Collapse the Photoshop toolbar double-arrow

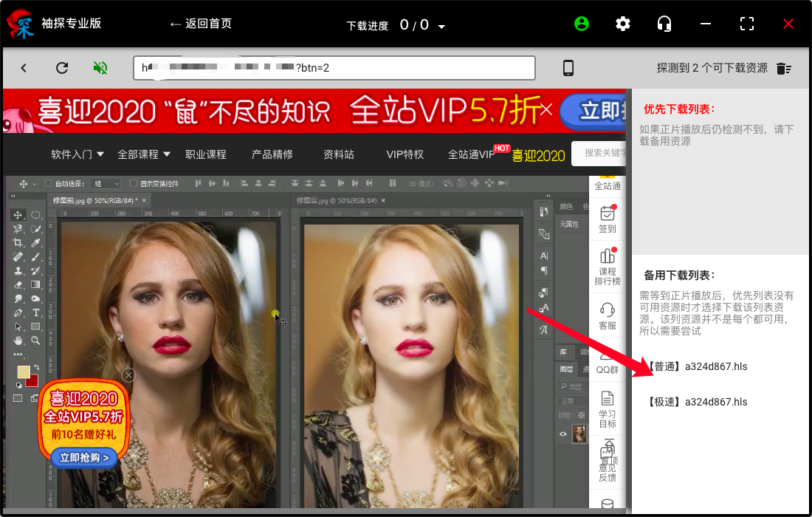tap(13, 196)
